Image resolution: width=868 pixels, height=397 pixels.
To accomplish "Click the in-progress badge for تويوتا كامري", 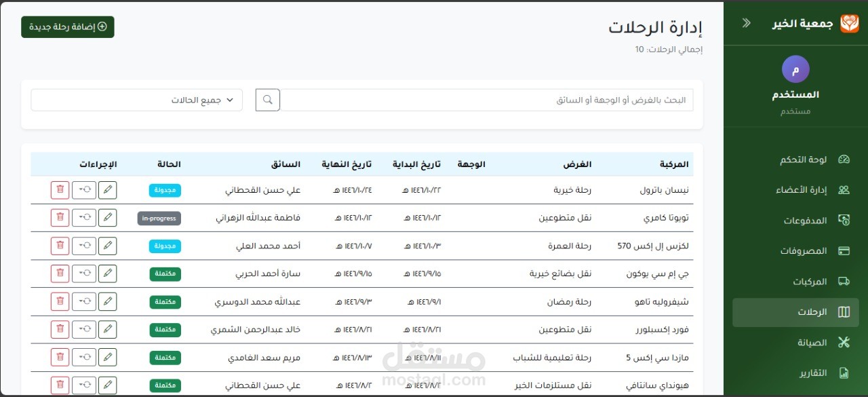I will tap(159, 218).
